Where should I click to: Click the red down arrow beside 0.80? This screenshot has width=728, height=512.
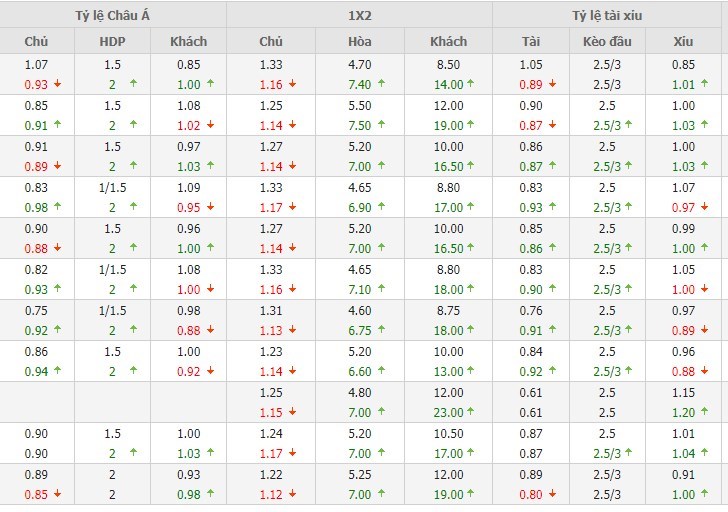point(552,494)
